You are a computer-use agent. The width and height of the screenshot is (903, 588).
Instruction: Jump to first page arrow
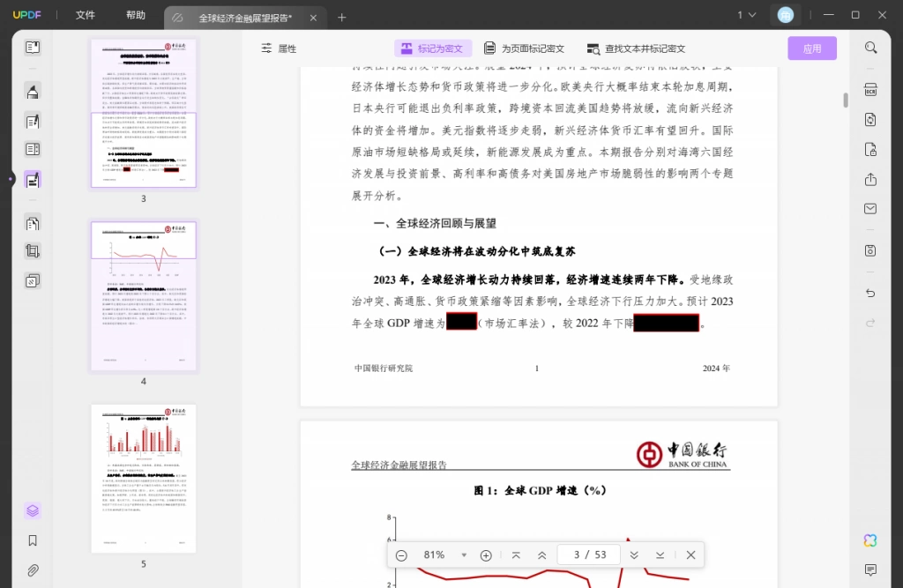click(516, 555)
